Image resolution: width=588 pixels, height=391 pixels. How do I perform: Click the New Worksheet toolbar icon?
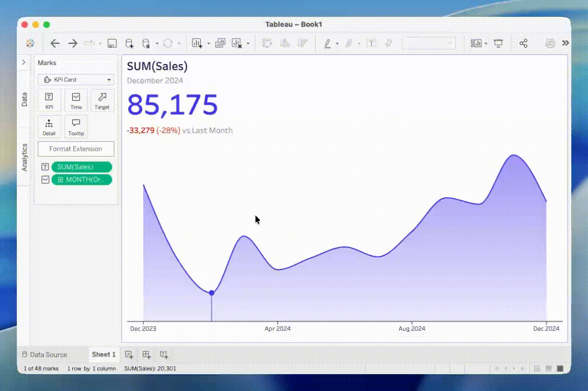(x=197, y=43)
